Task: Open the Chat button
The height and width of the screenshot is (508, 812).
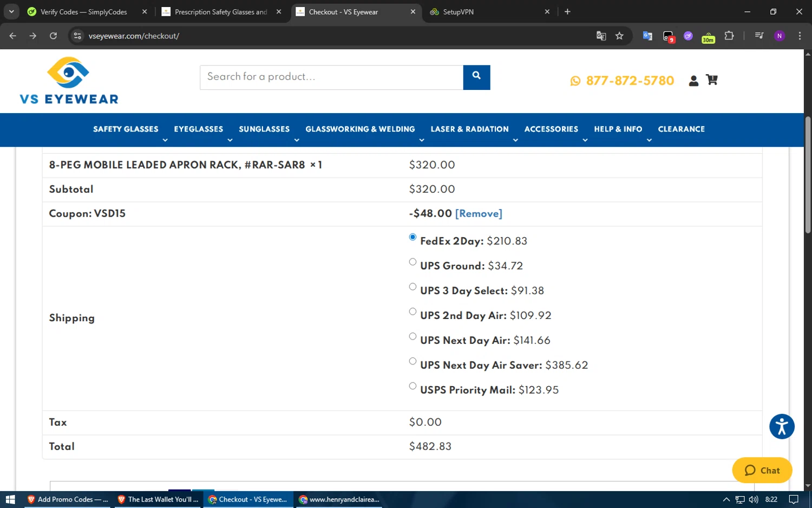Action: pyautogui.click(x=762, y=471)
